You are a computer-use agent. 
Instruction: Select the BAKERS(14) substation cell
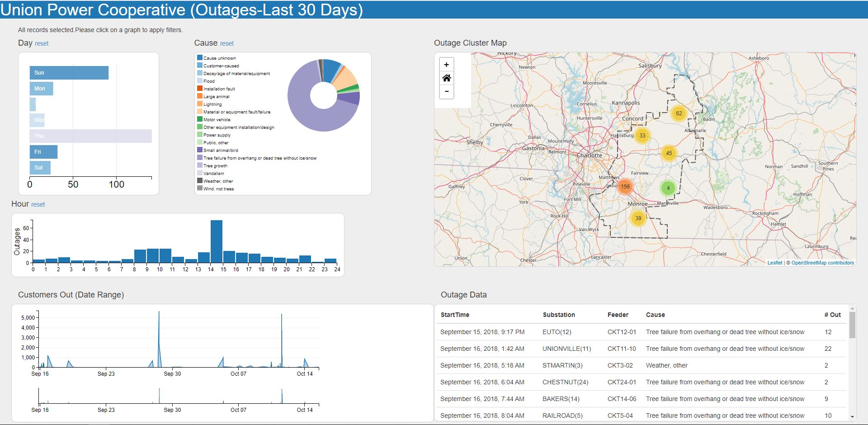(x=561, y=399)
